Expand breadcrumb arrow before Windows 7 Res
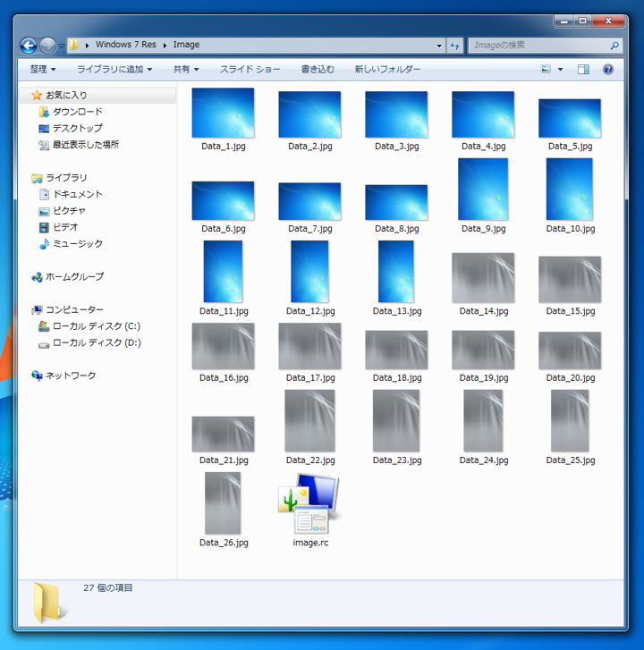Viewport: 644px width, 650px height. pyautogui.click(x=87, y=46)
